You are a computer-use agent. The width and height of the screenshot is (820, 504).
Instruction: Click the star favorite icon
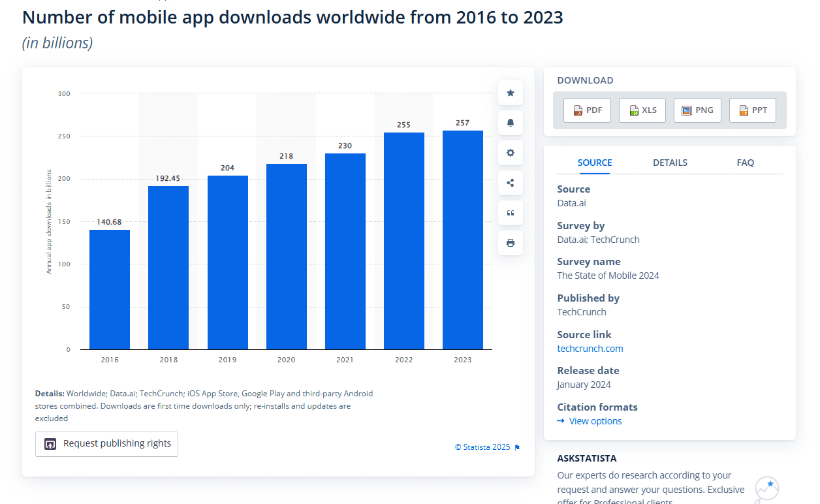coord(510,93)
